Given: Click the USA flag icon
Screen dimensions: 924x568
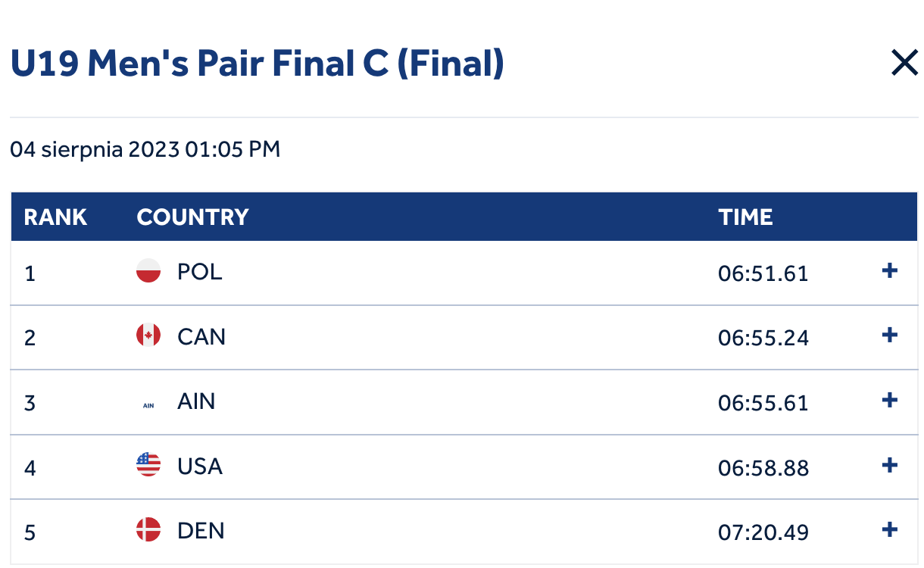Looking at the screenshot, I should tap(148, 464).
